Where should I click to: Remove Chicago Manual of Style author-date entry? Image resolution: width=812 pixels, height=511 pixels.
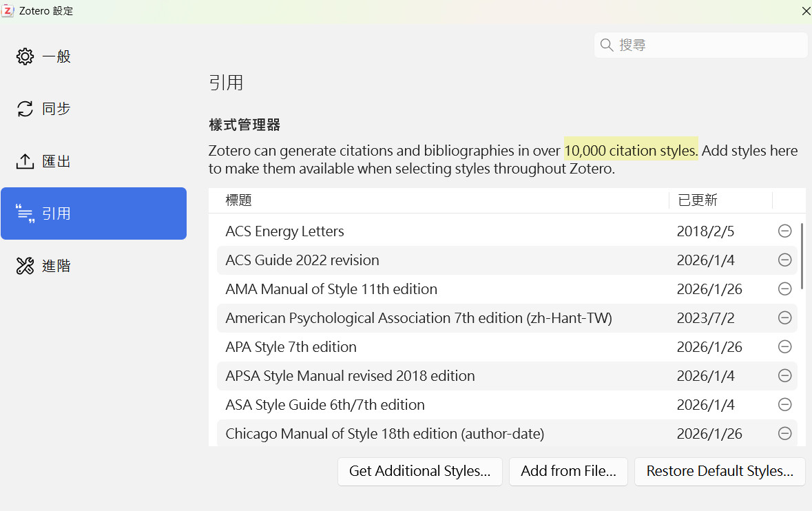click(784, 434)
